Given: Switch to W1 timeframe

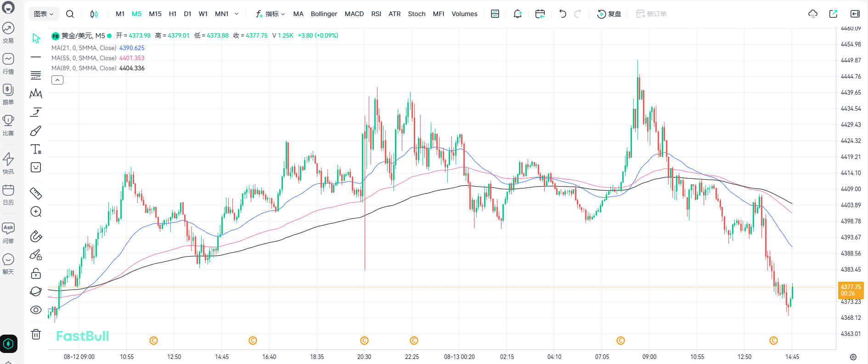Looking at the screenshot, I should (x=203, y=14).
